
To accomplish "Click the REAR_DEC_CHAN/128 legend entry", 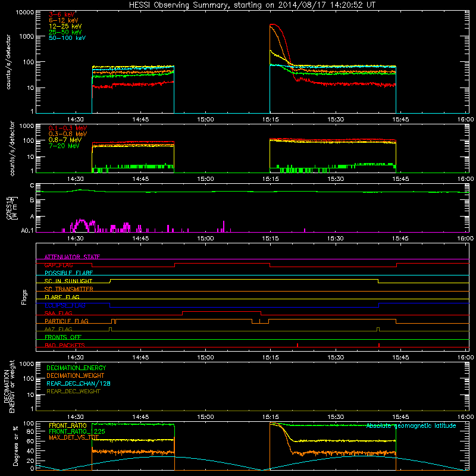I will point(79,383).
